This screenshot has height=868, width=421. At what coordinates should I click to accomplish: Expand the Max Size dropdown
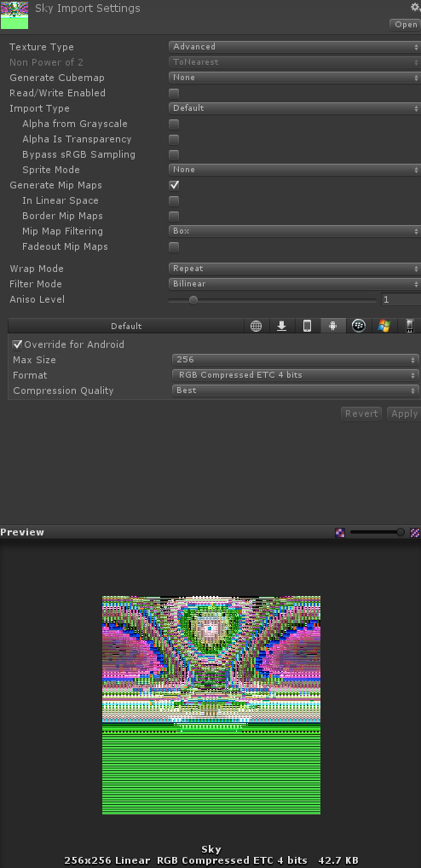[296, 360]
